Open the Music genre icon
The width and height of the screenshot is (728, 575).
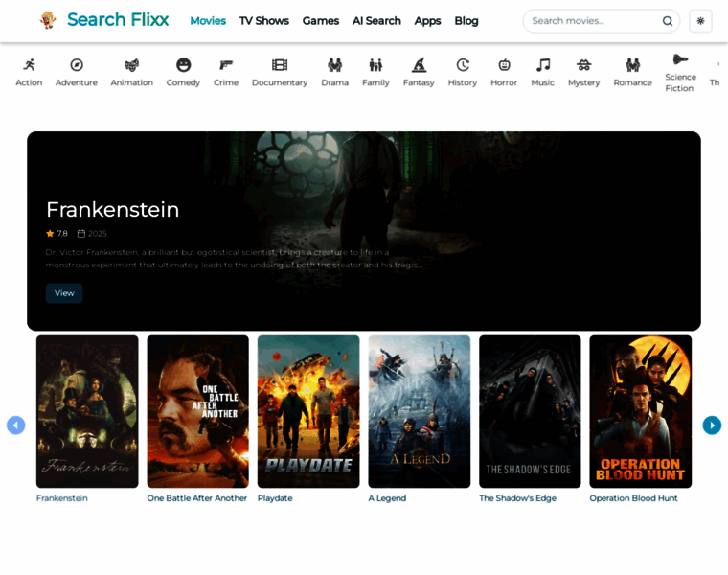(x=543, y=65)
